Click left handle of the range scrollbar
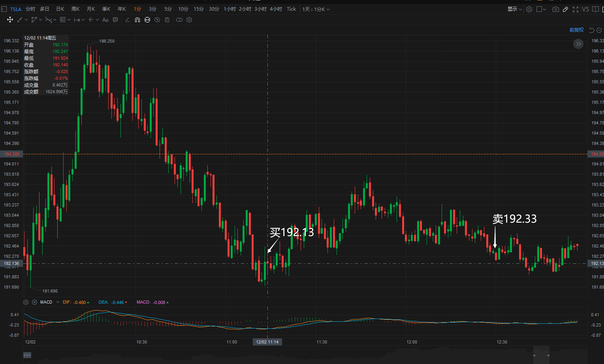This screenshot has width=604, height=364. point(534,355)
